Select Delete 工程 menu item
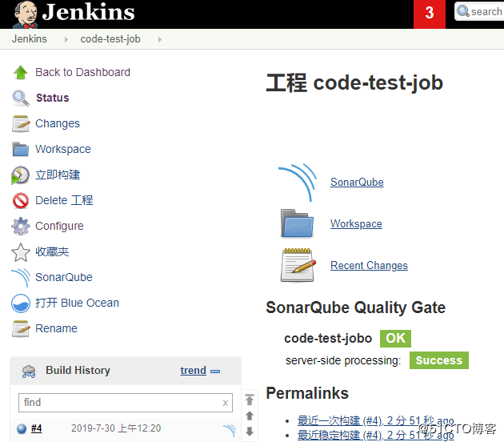 click(x=64, y=200)
